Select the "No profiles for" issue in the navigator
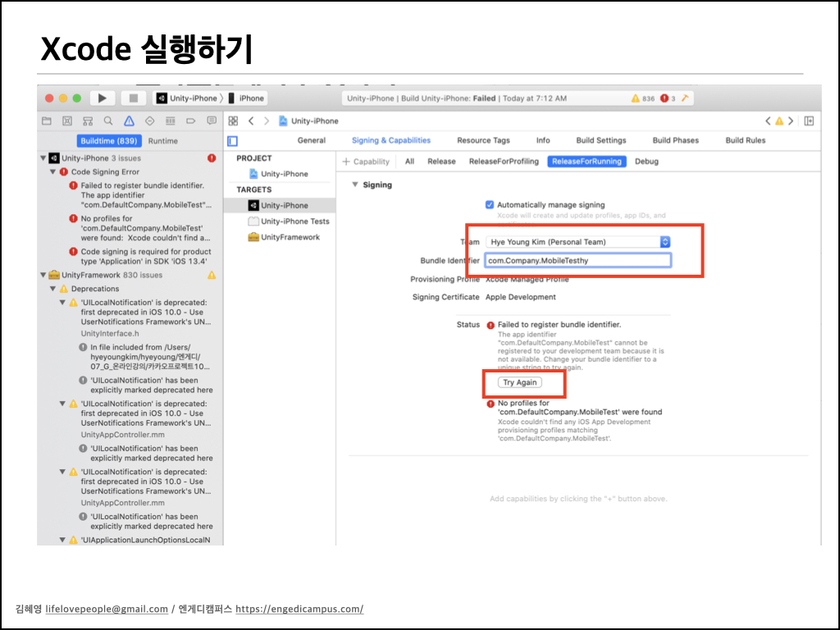The image size is (840, 630). (140, 228)
